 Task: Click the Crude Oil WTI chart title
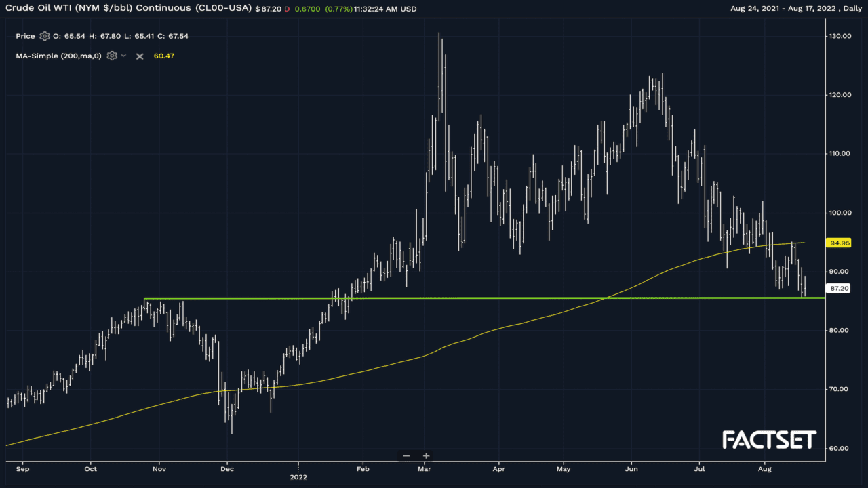click(x=127, y=9)
